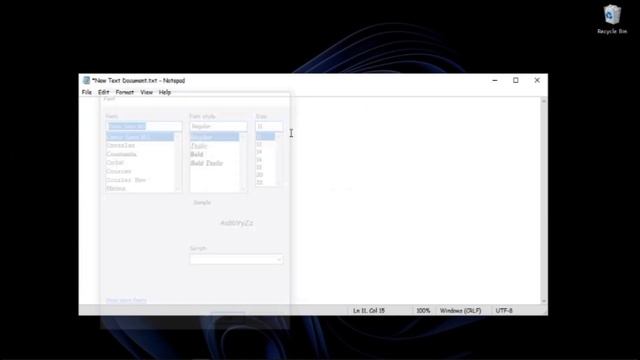Image resolution: width=640 pixels, height=360 pixels.
Task: Click the font list scrollbar
Action: point(178,162)
